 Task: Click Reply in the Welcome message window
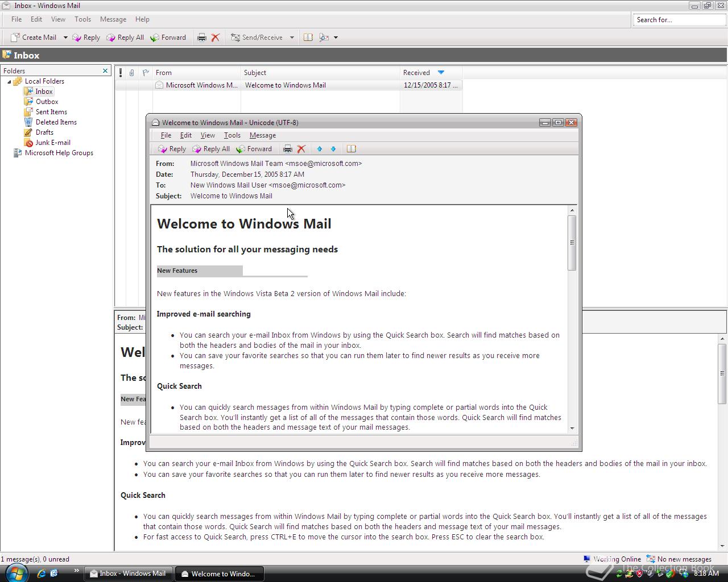[172, 149]
